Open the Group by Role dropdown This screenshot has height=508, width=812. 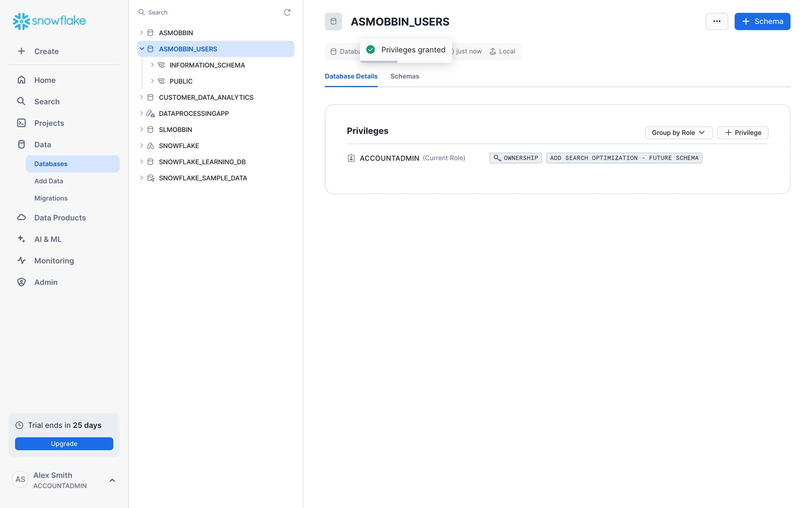tap(678, 133)
